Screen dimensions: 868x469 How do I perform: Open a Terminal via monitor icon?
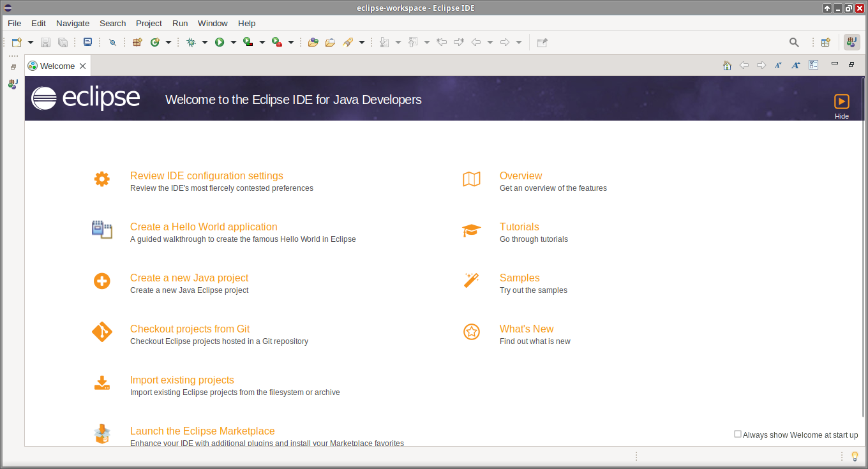(x=87, y=42)
